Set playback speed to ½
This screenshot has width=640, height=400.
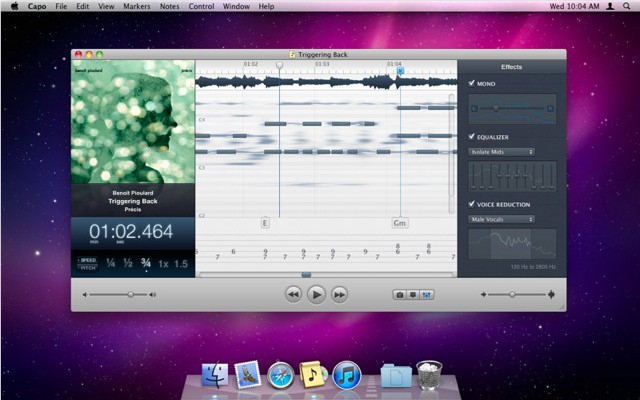pos(128,264)
